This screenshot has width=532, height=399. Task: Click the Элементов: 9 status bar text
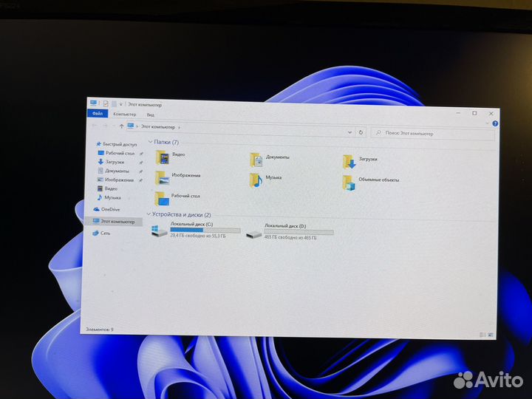100,329
